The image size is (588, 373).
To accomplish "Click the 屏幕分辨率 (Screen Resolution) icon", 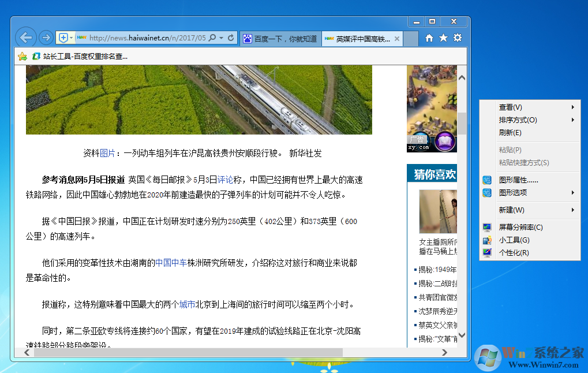I will (x=486, y=227).
